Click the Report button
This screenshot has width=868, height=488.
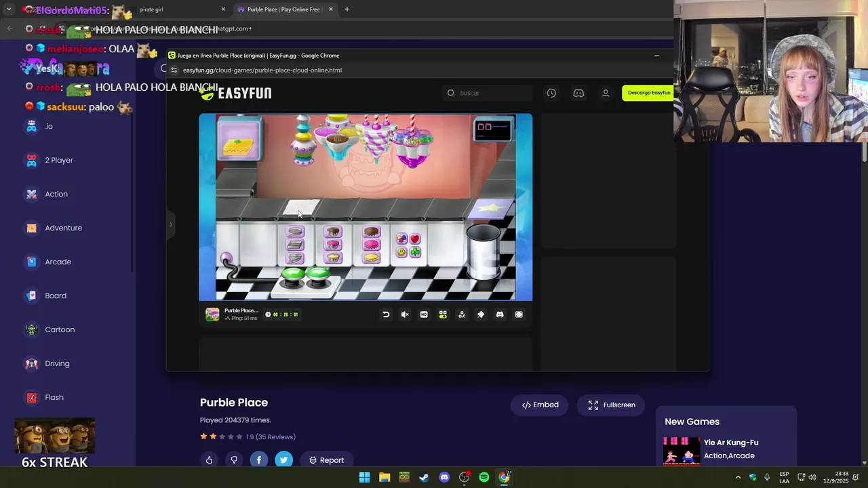point(326,460)
